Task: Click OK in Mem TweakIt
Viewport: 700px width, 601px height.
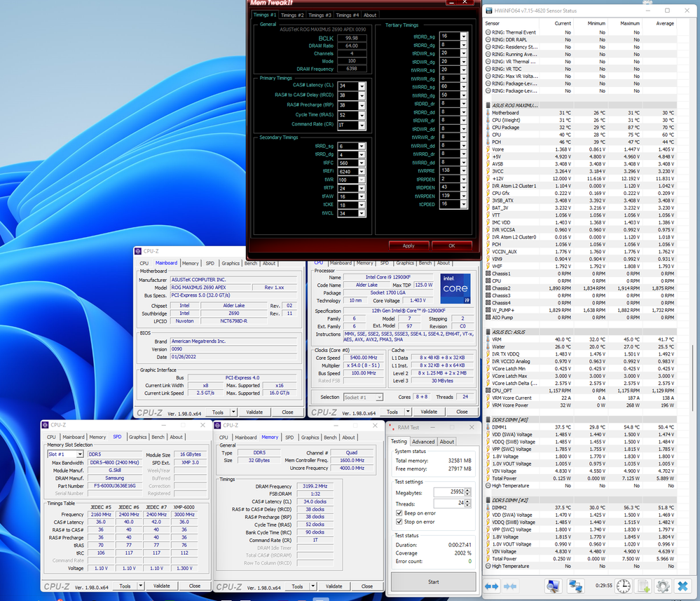Action: click(x=452, y=245)
